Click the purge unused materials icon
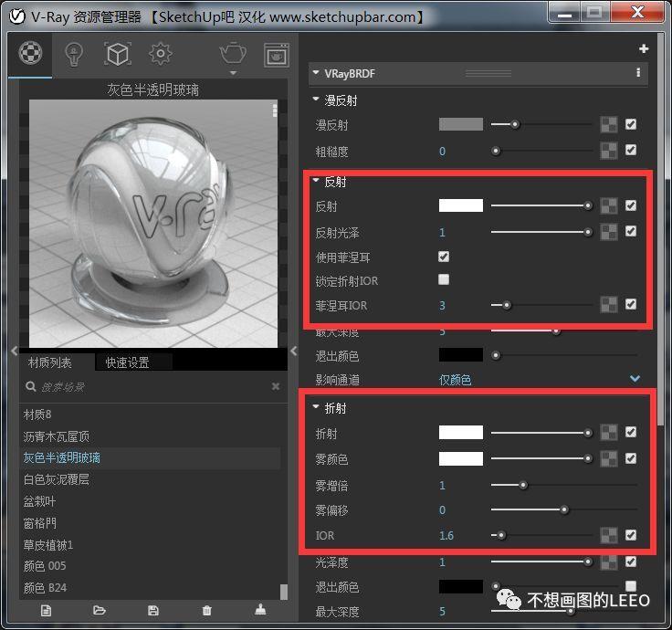This screenshot has height=630, width=672. pyautogui.click(x=260, y=609)
